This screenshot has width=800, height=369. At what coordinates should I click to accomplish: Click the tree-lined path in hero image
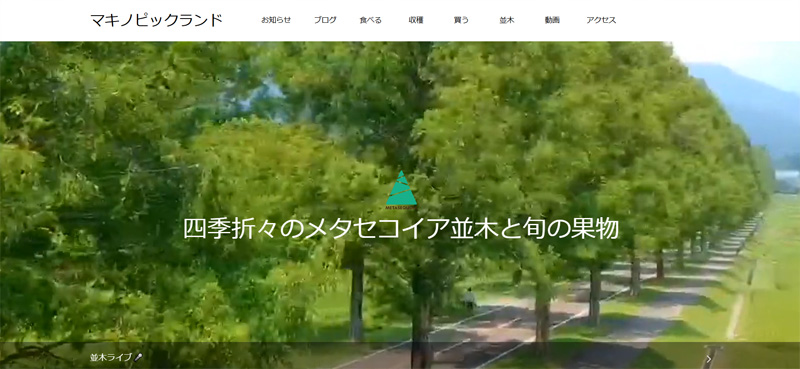pos(561,316)
